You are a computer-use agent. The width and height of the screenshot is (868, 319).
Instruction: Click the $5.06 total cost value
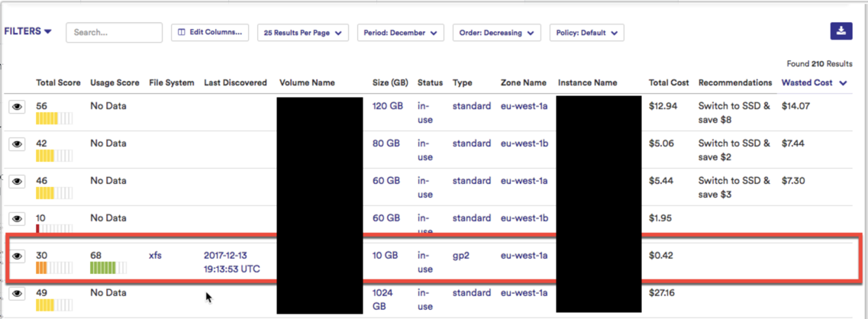[x=662, y=143]
